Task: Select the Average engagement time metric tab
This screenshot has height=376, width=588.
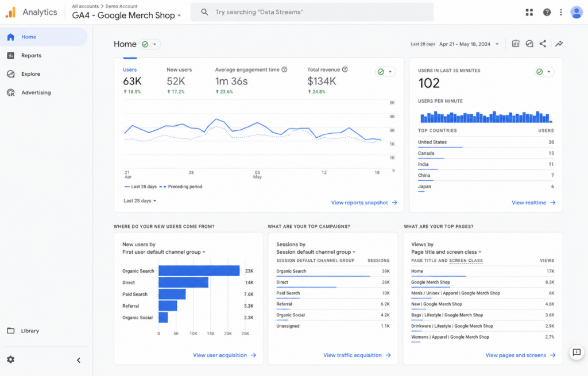Action: coord(250,80)
